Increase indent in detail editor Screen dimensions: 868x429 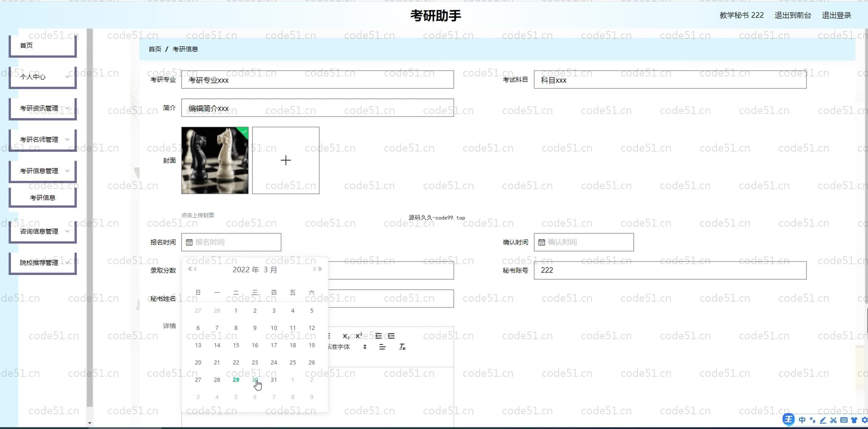click(391, 336)
